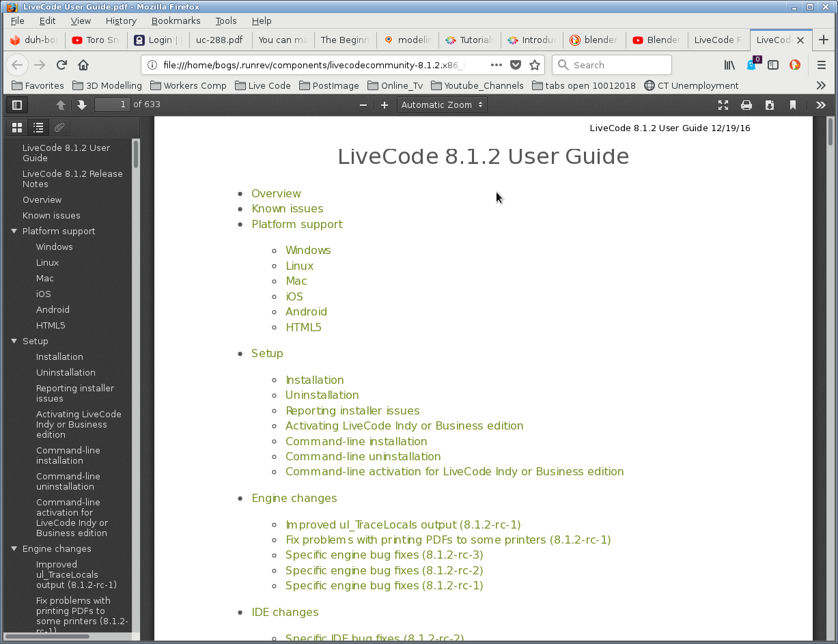Reload the current page
Viewport: 838px width, 644px height.
(61, 65)
